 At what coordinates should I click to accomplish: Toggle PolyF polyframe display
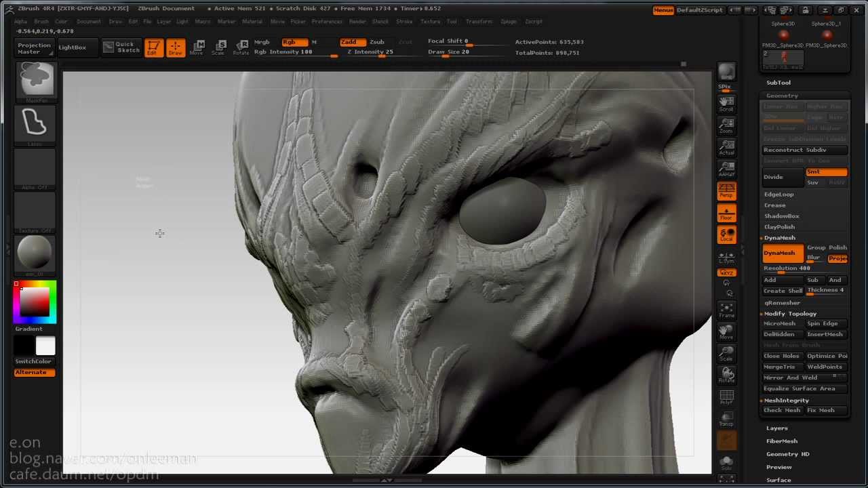tap(726, 397)
